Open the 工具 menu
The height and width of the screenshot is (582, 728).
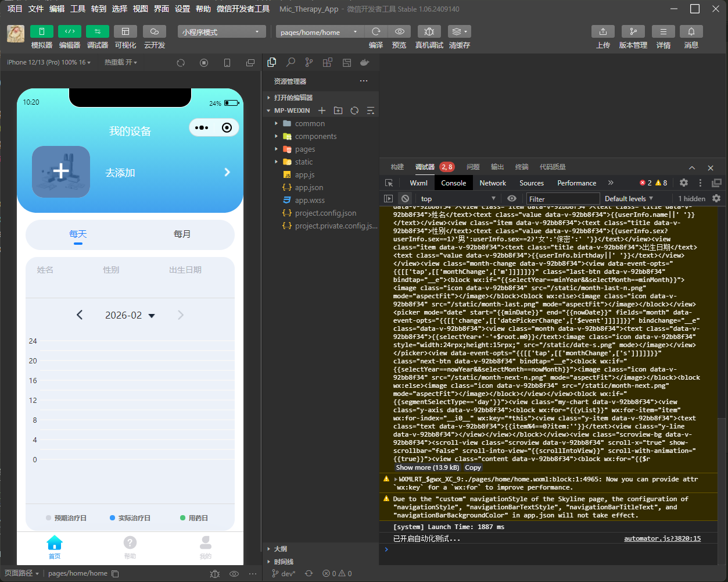pos(78,9)
